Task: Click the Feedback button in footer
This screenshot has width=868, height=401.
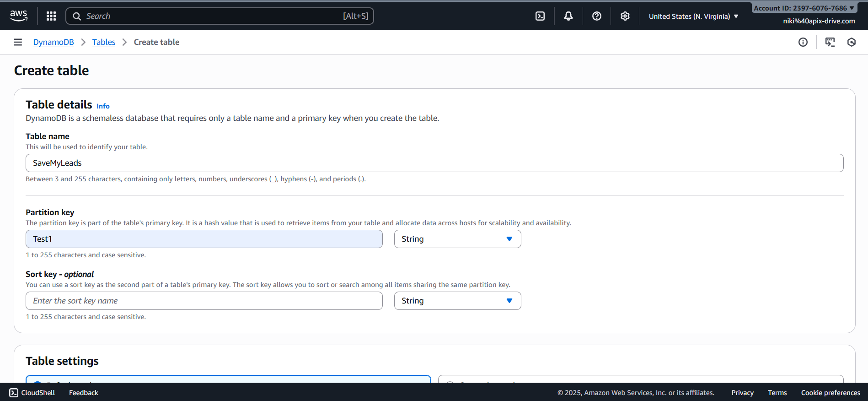Action: [84, 393]
